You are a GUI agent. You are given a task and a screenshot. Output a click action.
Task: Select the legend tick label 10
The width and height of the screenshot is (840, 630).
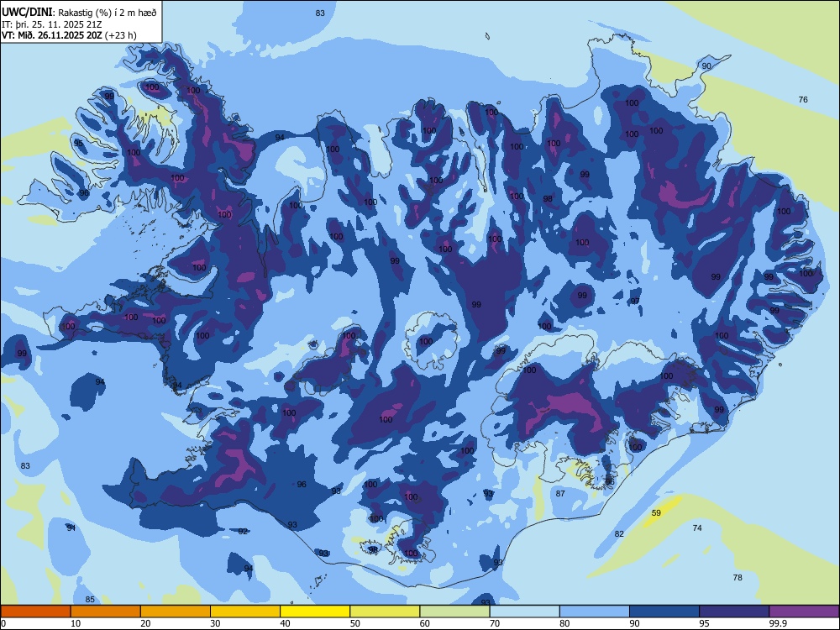pyautogui.click(x=76, y=623)
